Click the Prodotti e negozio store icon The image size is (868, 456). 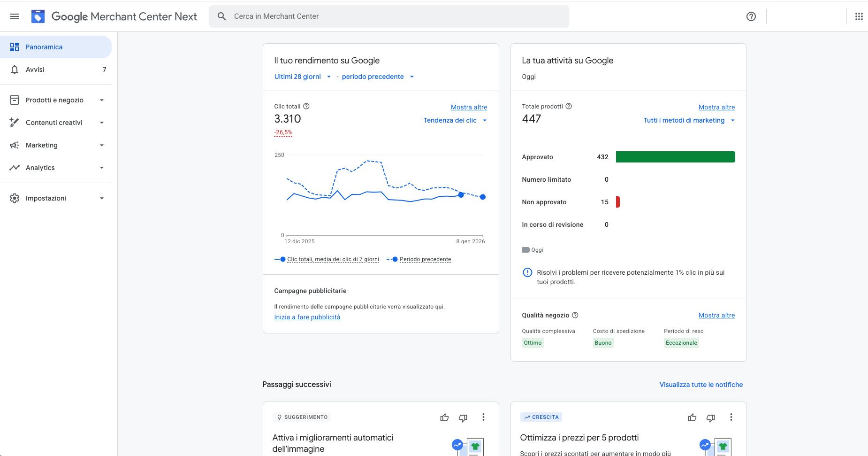pos(15,100)
